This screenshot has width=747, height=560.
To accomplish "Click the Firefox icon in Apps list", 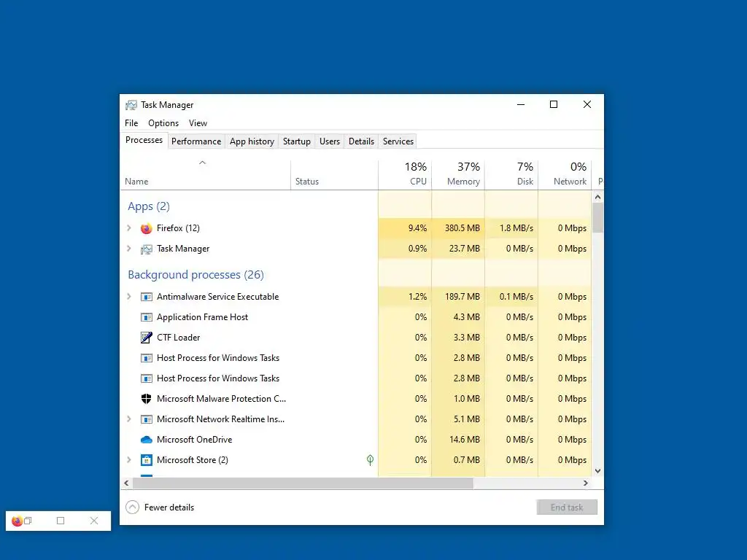I will (146, 228).
